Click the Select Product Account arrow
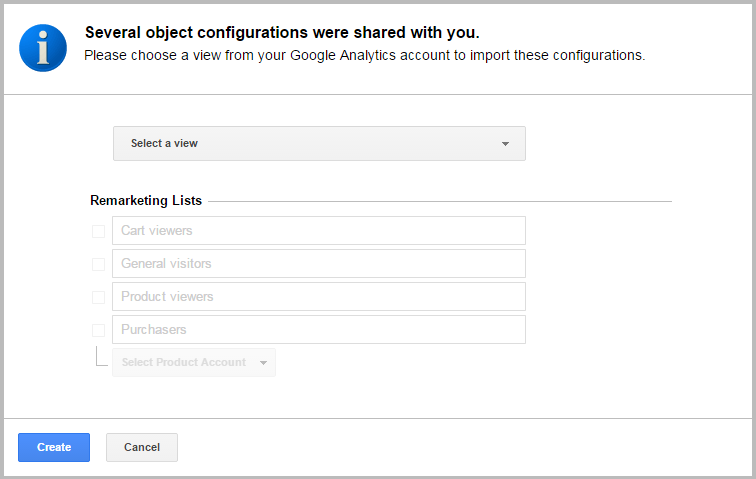Viewport: 756px width, 479px height. (263, 363)
